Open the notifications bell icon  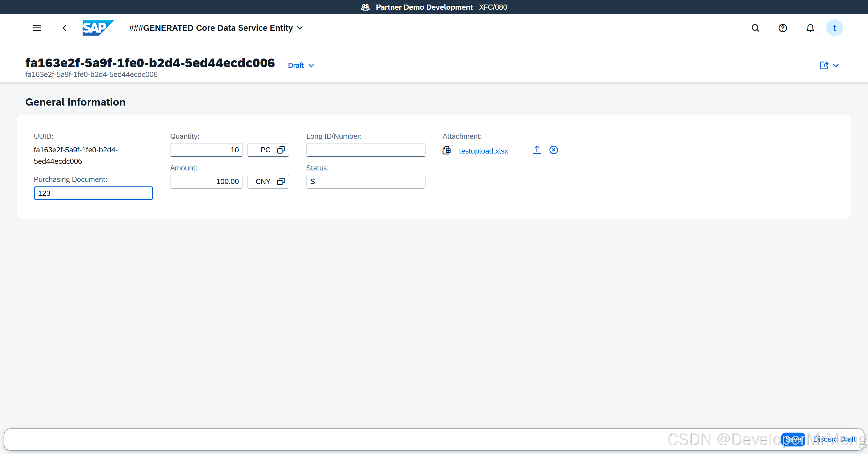[x=810, y=28]
